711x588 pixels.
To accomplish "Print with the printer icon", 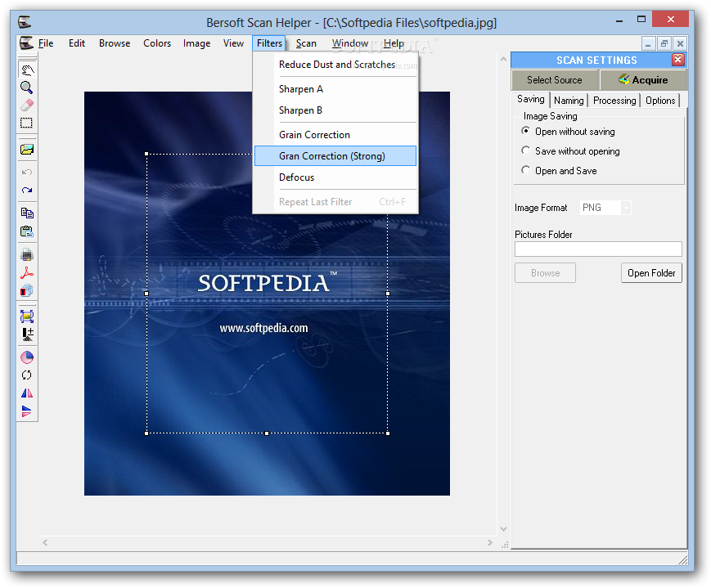I will pyautogui.click(x=27, y=254).
